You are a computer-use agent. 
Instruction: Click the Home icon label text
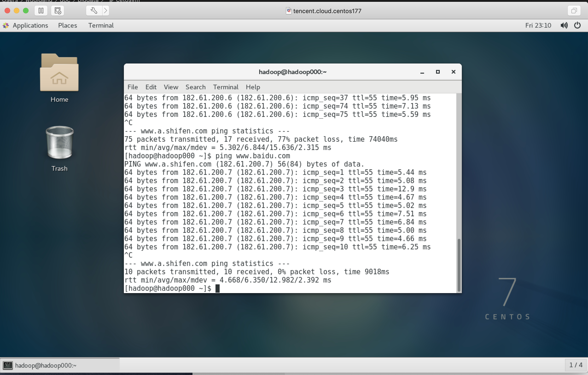[x=59, y=100]
